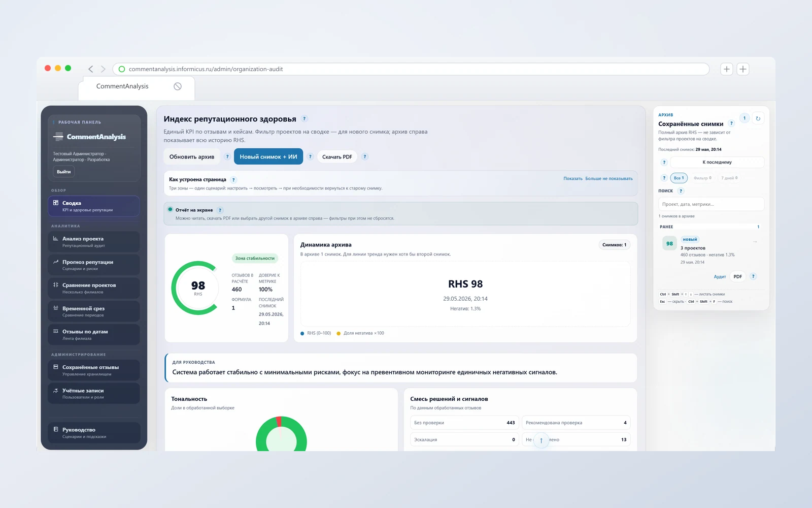Click the Аудит link in snapshot card

[x=720, y=277]
